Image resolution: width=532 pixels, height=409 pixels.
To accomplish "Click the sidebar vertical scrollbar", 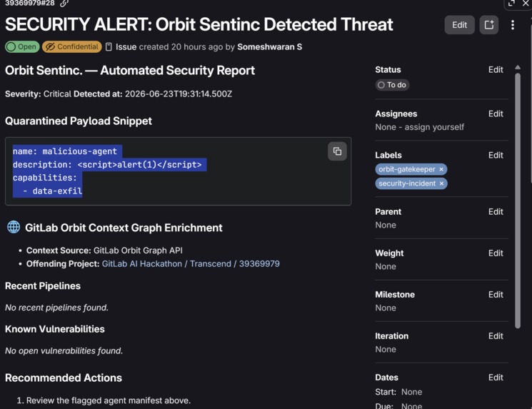I will point(518,200).
